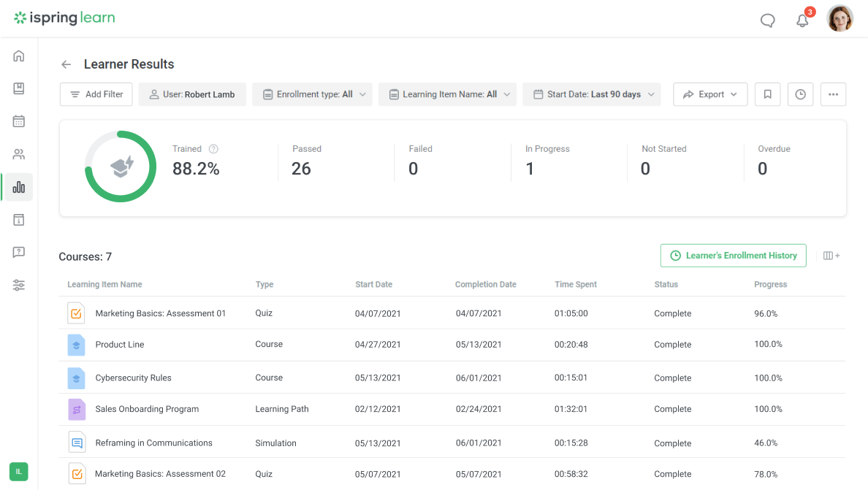Open notifications via the bell icon

click(x=802, y=20)
